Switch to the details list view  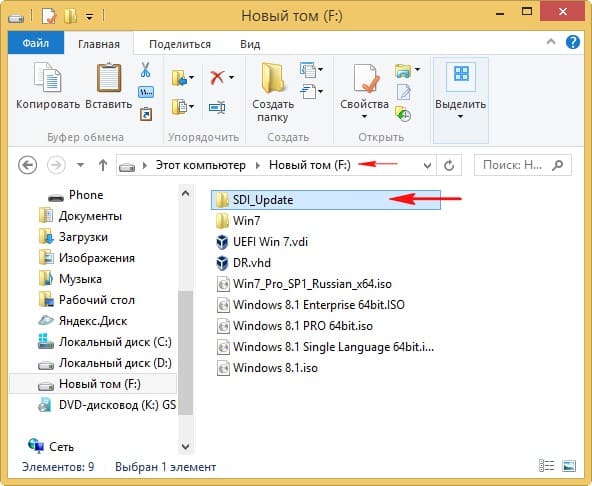coord(546,466)
